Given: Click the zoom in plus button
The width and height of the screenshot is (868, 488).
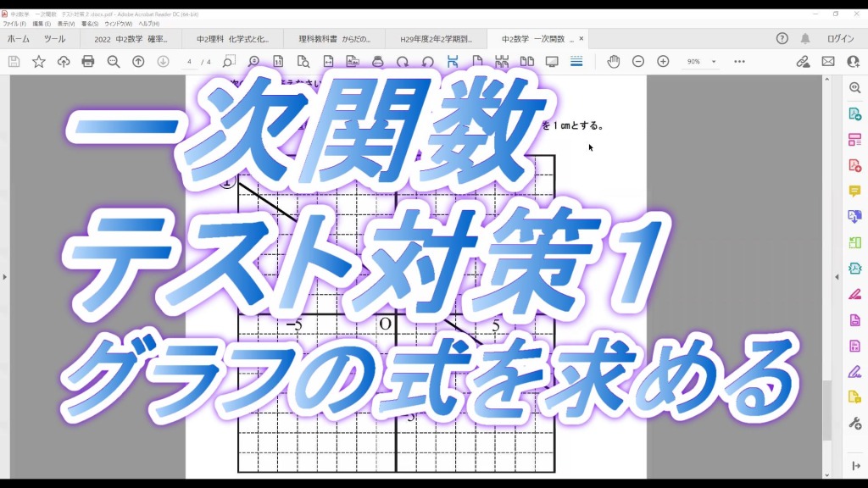Looking at the screenshot, I should (x=663, y=62).
